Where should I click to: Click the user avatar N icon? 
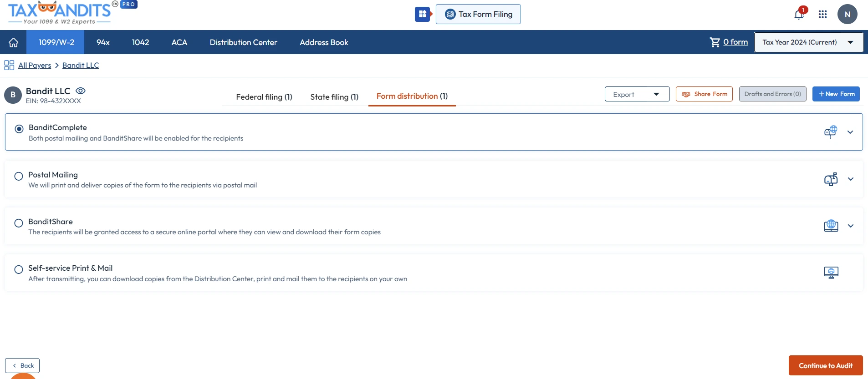point(847,14)
